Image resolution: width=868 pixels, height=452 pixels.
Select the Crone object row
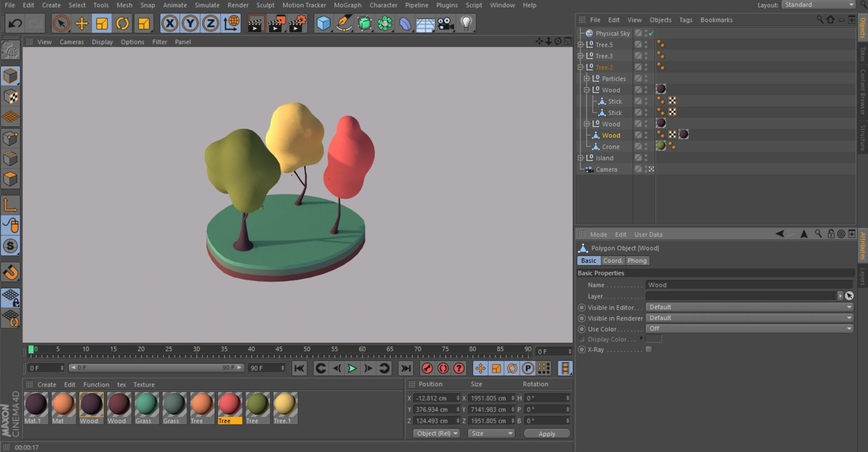[610, 147]
